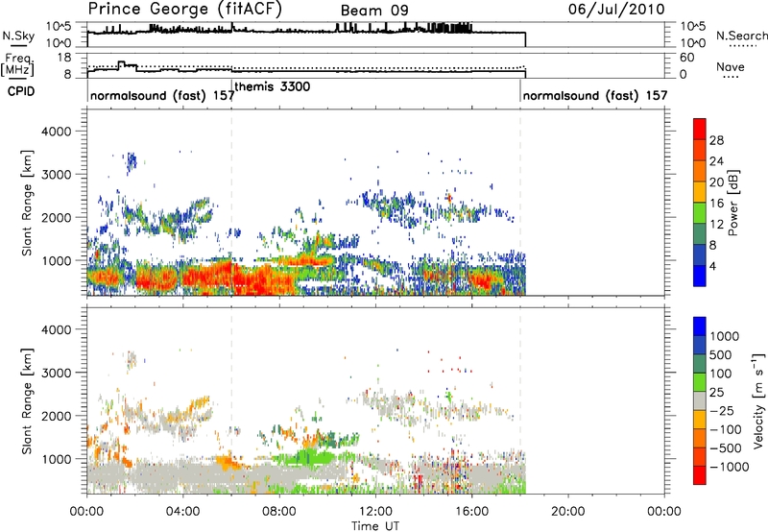Screen dimensions: 768x532
Task: Click the Power [dB] colorbar title
Action: (x=732, y=204)
